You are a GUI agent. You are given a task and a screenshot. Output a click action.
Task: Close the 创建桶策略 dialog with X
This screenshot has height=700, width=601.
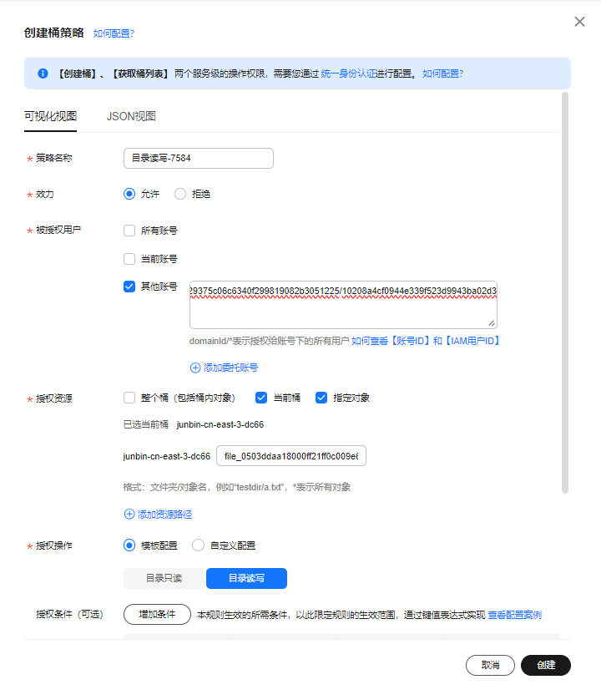[579, 22]
